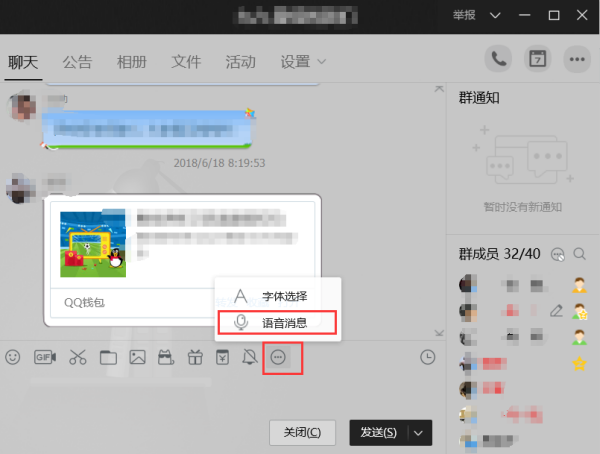Open the dropdown arrow next to 举报

495,15
